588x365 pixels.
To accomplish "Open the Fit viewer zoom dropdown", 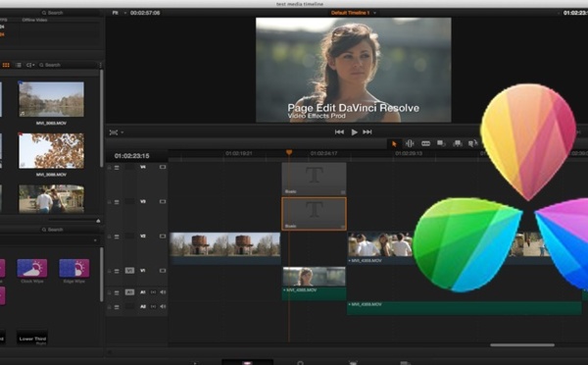I will (120, 13).
